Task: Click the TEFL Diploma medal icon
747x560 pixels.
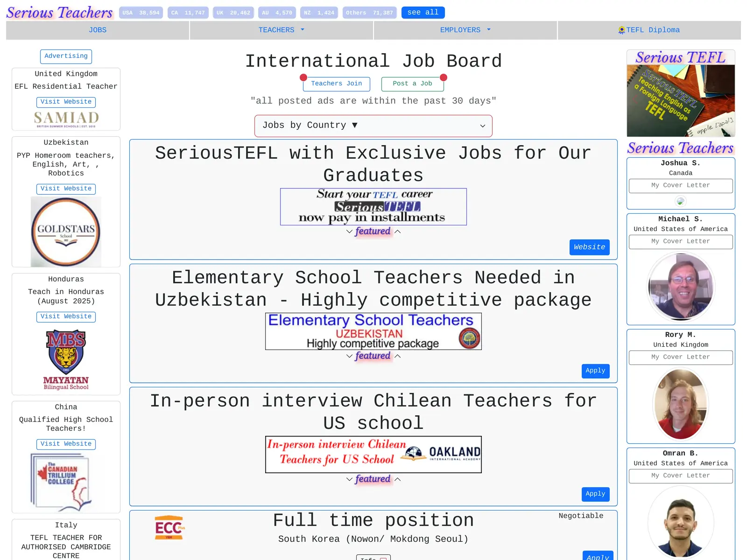Action: (x=621, y=30)
